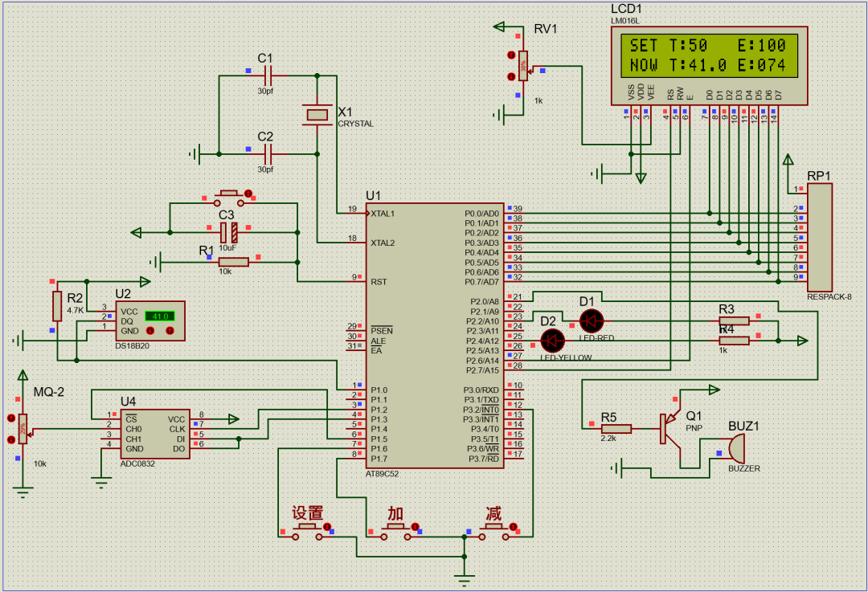
Task: Click the RV1 potentiometer resistor body
Action: point(523,66)
